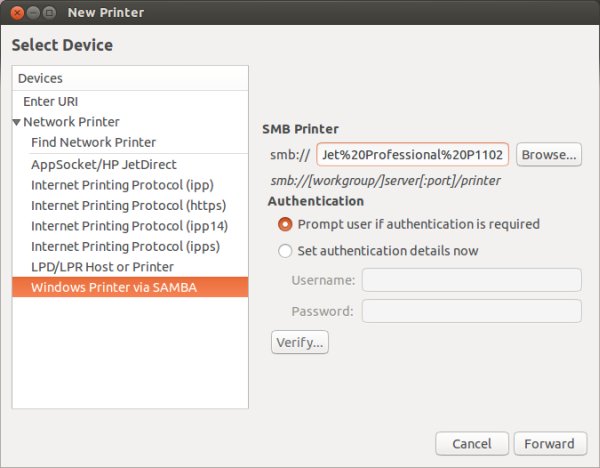Image resolution: width=600 pixels, height=468 pixels.
Task: Maximize the New Printer window
Action: [x=50, y=13]
